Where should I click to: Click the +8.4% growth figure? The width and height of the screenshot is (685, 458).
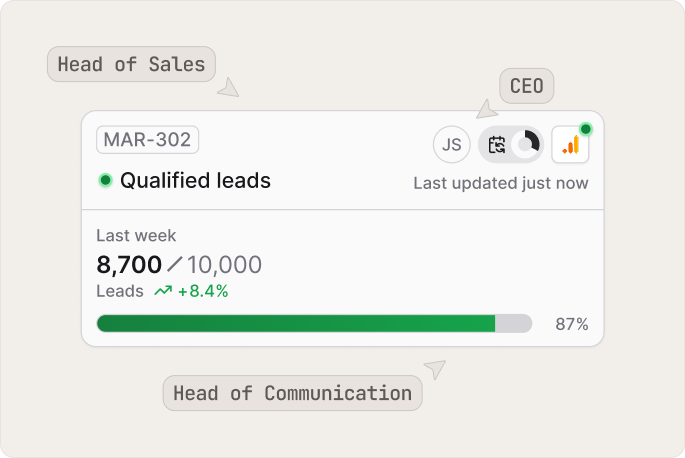pyautogui.click(x=203, y=292)
